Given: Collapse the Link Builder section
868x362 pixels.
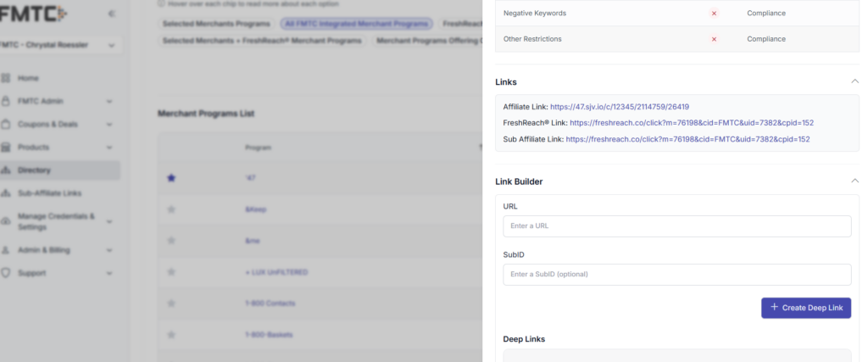Looking at the screenshot, I should [x=854, y=181].
